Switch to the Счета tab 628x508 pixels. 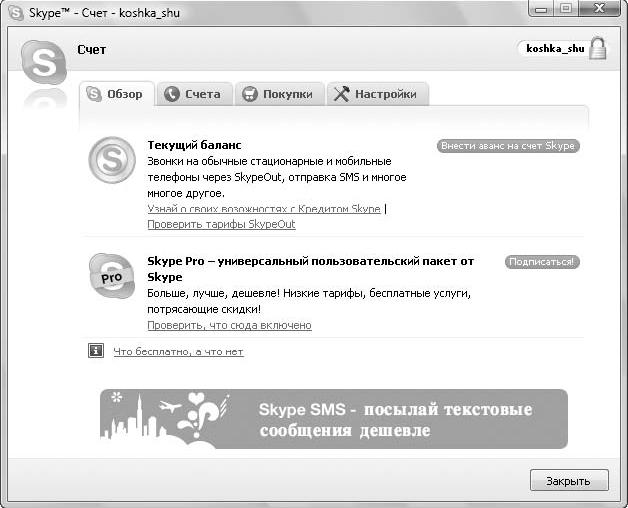[194, 94]
